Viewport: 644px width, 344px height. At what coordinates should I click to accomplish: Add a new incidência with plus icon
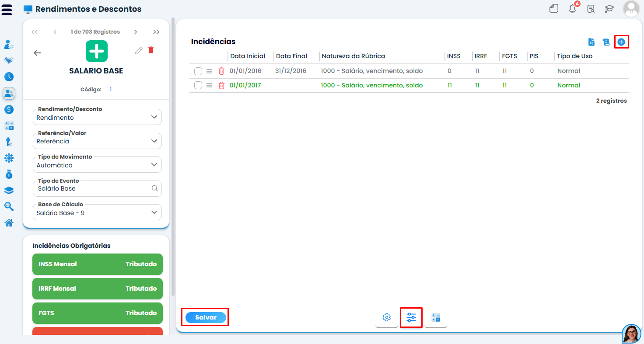point(621,42)
